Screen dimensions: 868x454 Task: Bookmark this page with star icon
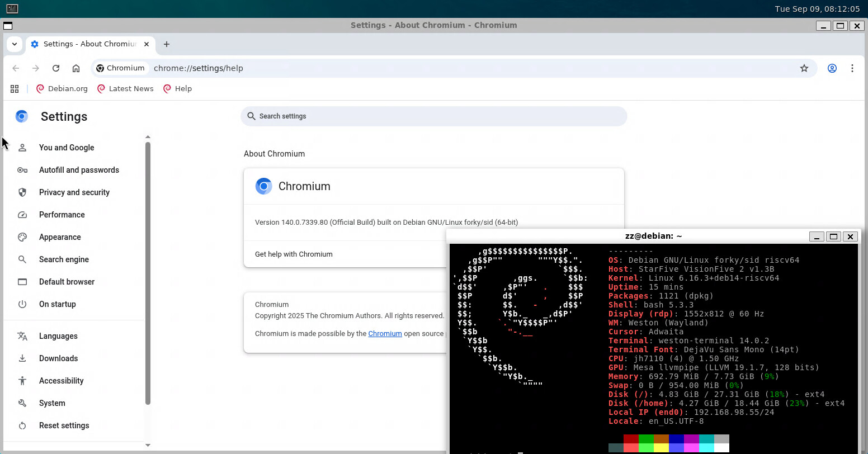804,68
